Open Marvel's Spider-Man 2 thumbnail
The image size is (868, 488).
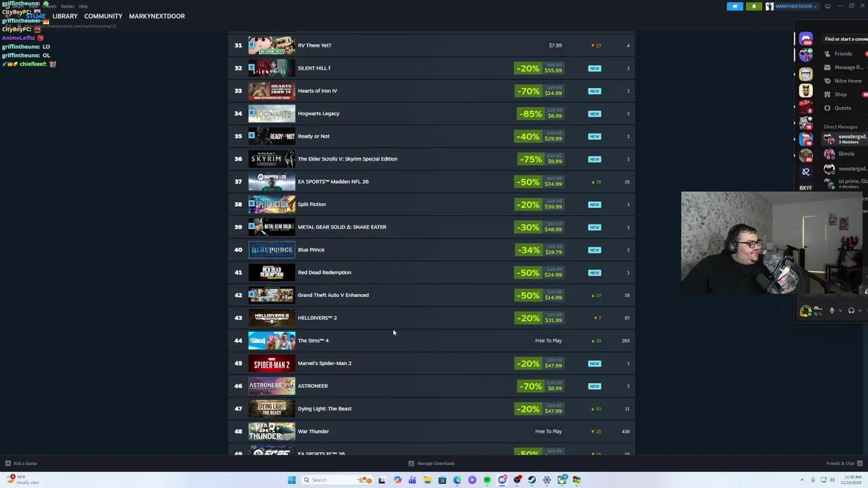point(271,363)
